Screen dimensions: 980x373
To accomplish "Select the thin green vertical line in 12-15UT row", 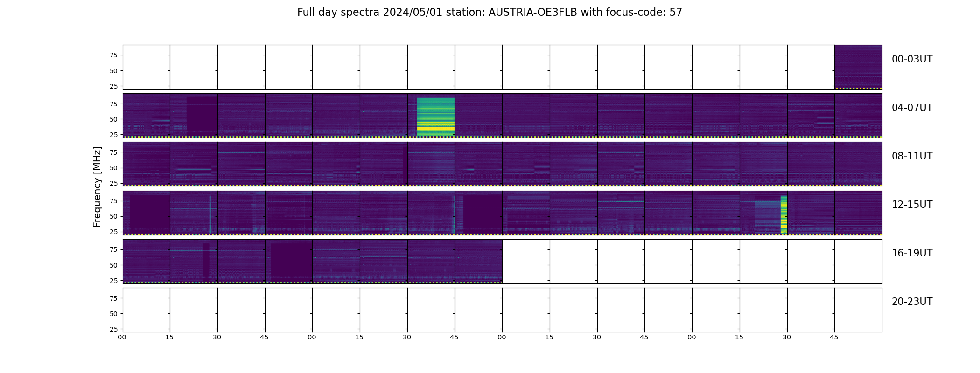I will click(x=210, y=214).
